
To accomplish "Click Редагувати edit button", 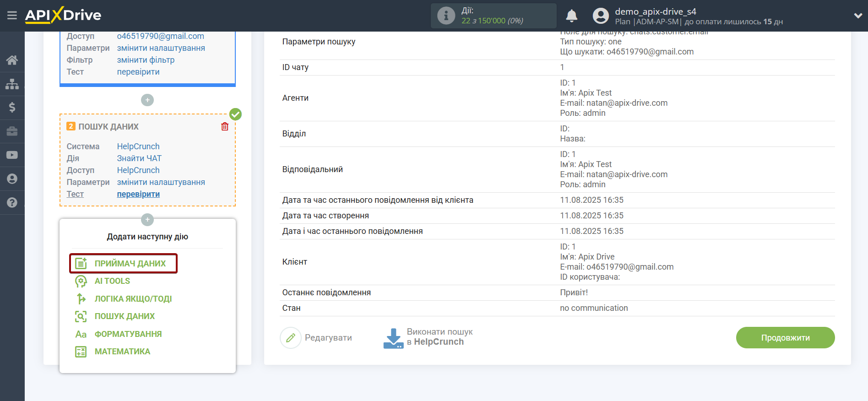I will 316,338.
